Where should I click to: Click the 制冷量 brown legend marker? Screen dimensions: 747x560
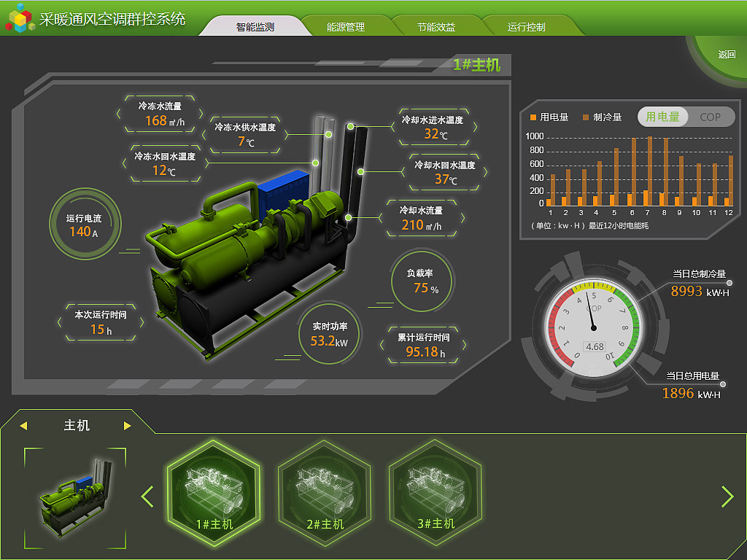tap(586, 117)
